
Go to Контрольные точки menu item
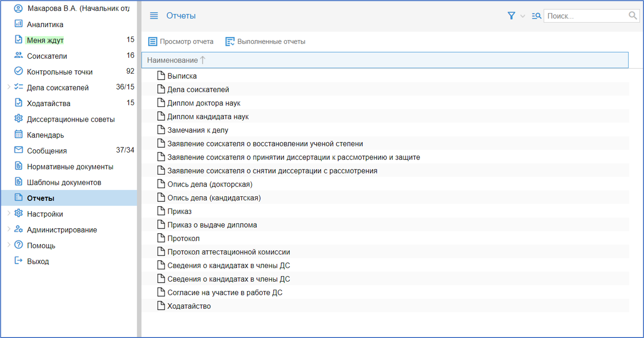click(60, 72)
